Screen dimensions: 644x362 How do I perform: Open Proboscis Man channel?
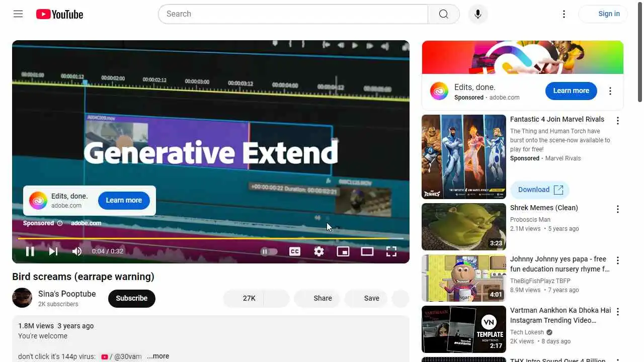530,220
